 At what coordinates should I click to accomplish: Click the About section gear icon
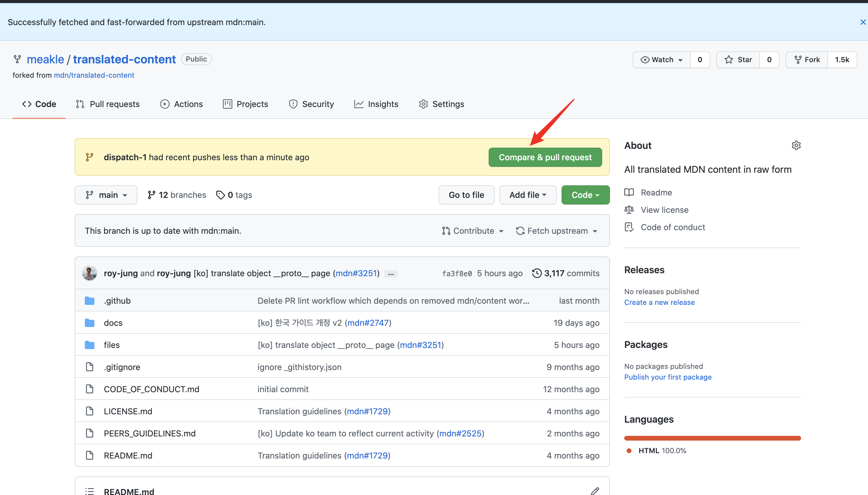point(796,146)
